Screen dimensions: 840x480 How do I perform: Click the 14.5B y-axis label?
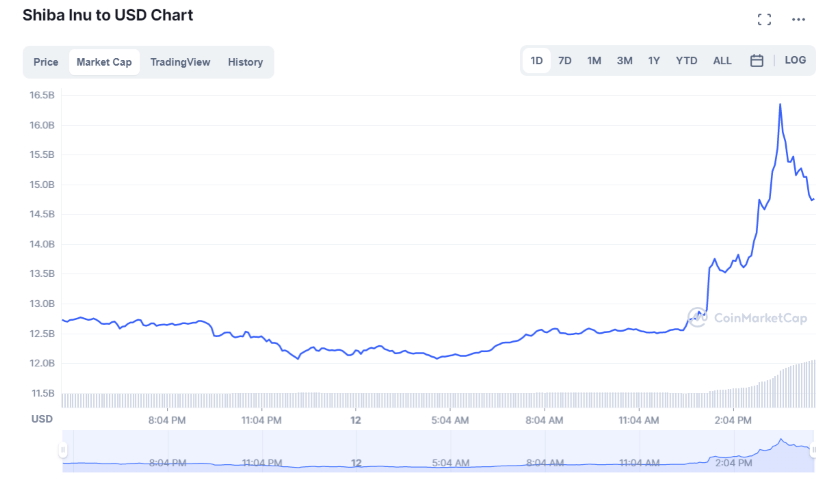coord(42,214)
